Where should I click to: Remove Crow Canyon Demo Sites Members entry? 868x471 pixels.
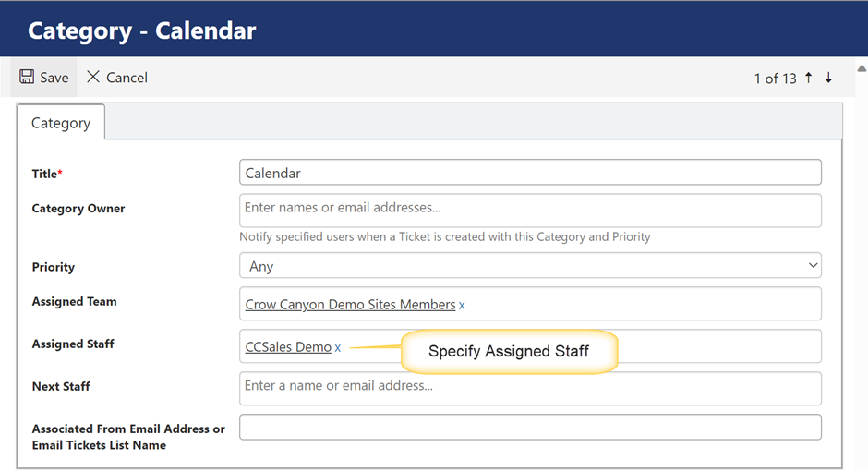[463, 305]
